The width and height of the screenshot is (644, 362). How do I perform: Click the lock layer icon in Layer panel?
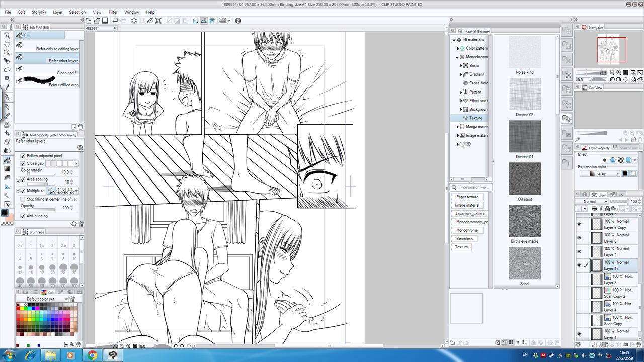coord(607,209)
